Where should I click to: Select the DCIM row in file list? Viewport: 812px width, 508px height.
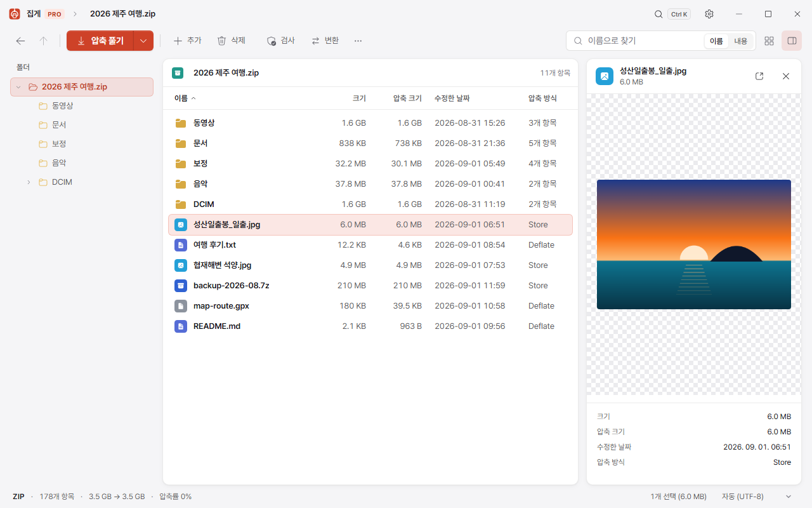click(370, 204)
